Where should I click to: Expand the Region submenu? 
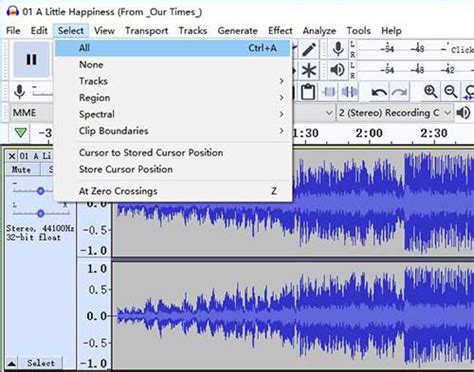click(x=173, y=98)
